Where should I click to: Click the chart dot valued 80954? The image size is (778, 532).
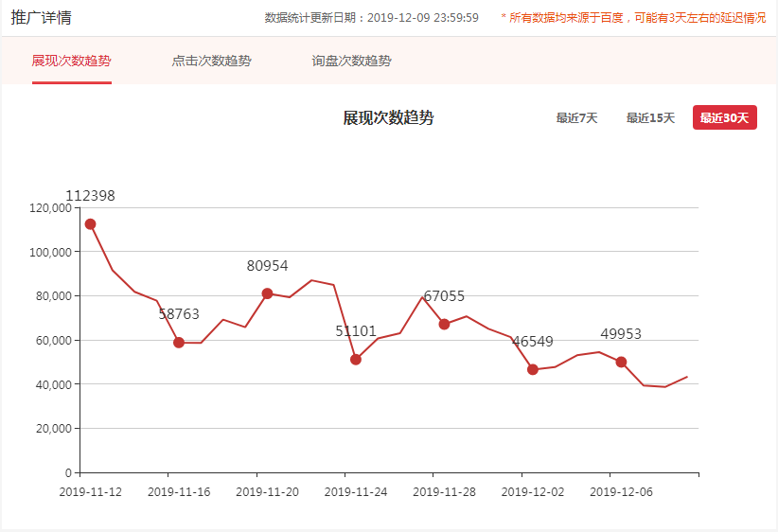[x=267, y=293]
